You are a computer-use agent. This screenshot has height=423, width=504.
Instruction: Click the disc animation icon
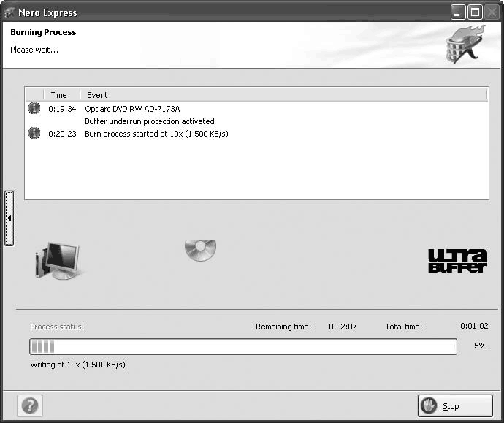click(199, 251)
